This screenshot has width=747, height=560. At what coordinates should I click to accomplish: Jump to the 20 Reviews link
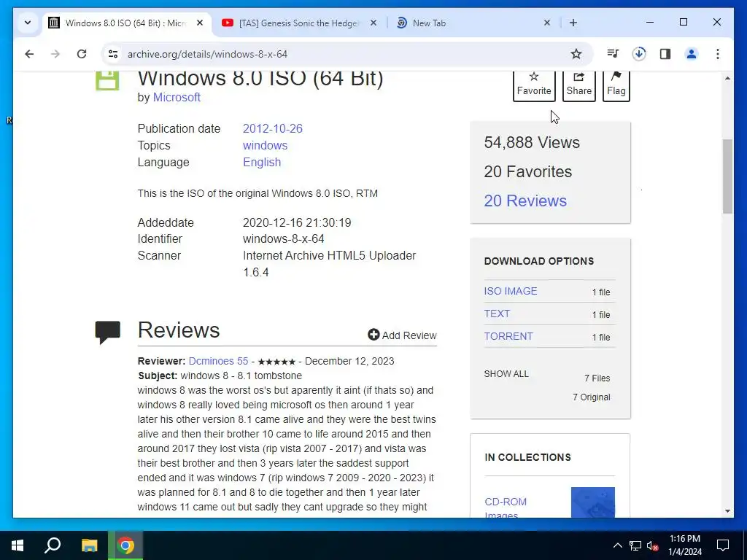(x=525, y=201)
